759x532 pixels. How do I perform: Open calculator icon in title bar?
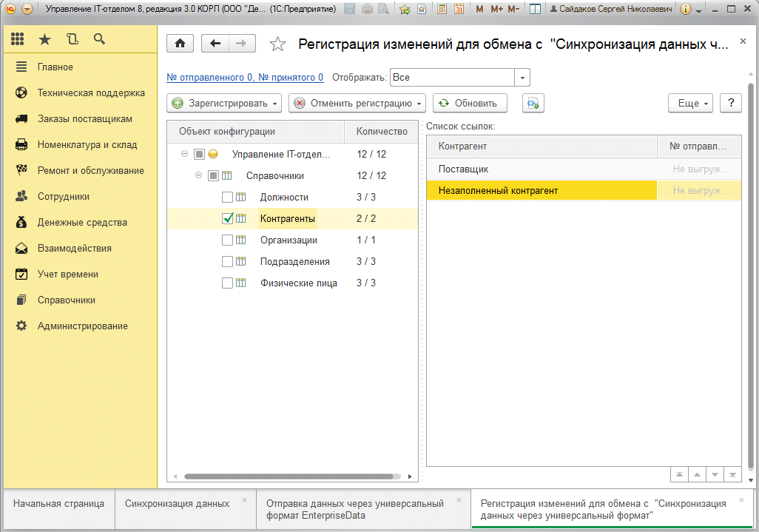point(442,9)
